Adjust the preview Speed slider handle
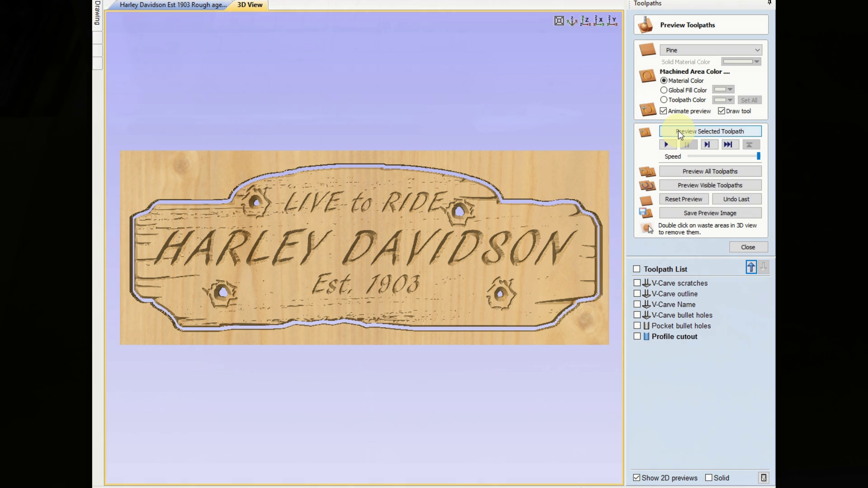This screenshot has height=488, width=868. [x=759, y=156]
